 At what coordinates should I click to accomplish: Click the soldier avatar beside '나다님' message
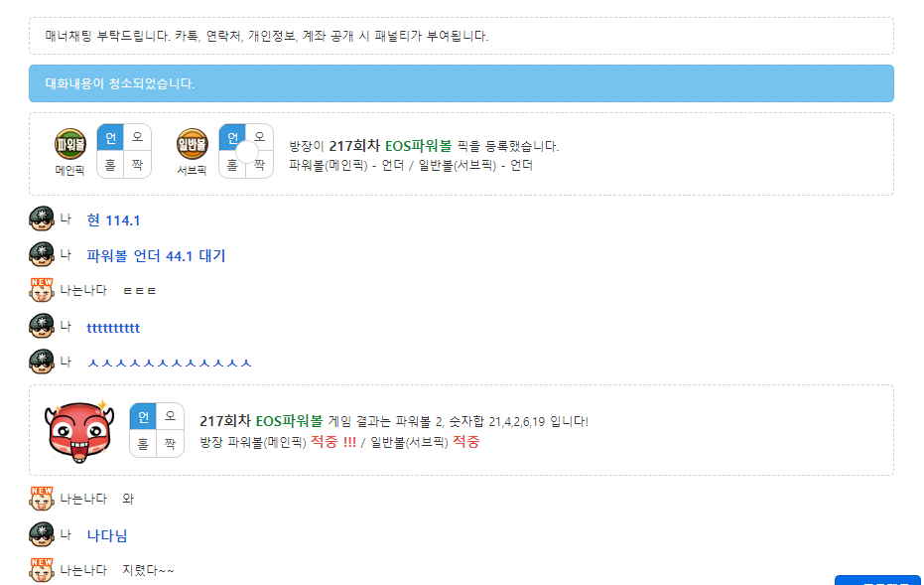tap(42, 534)
